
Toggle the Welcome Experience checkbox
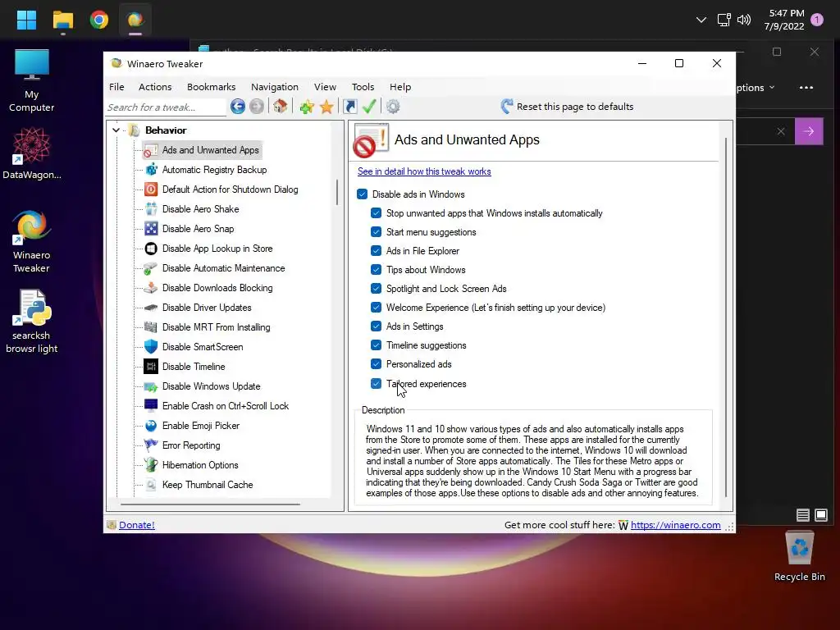pos(376,308)
